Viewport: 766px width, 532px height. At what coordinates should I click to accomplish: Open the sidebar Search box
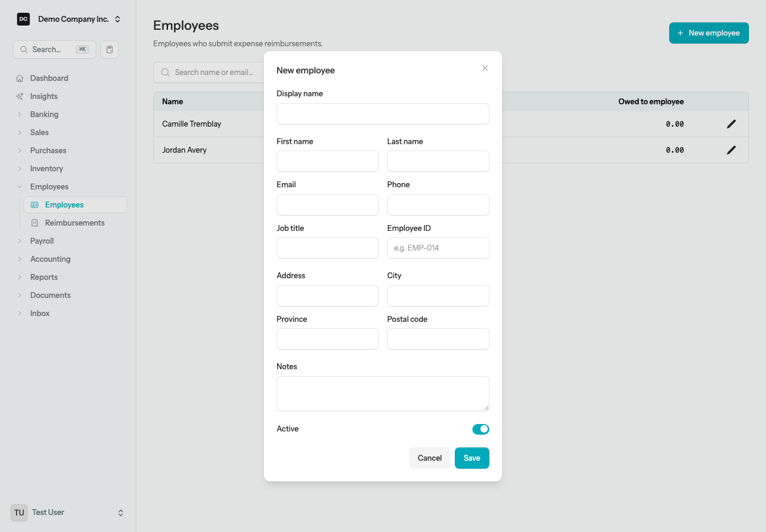54,49
